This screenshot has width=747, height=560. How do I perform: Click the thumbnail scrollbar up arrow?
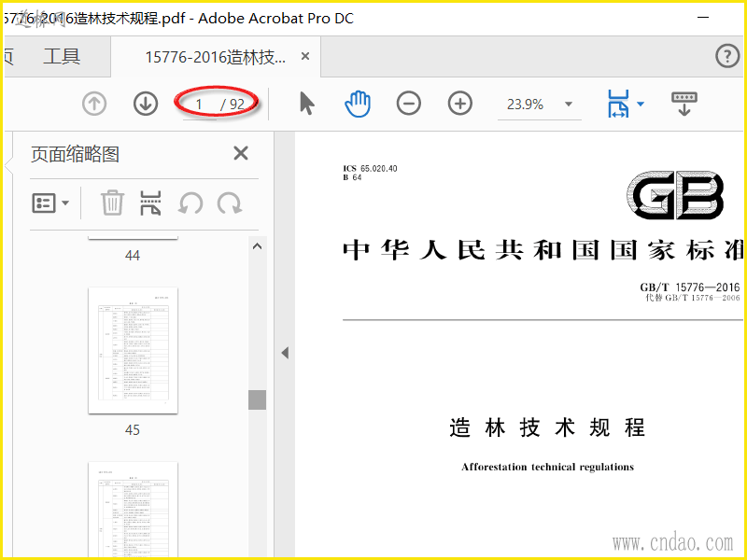(258, 246)
